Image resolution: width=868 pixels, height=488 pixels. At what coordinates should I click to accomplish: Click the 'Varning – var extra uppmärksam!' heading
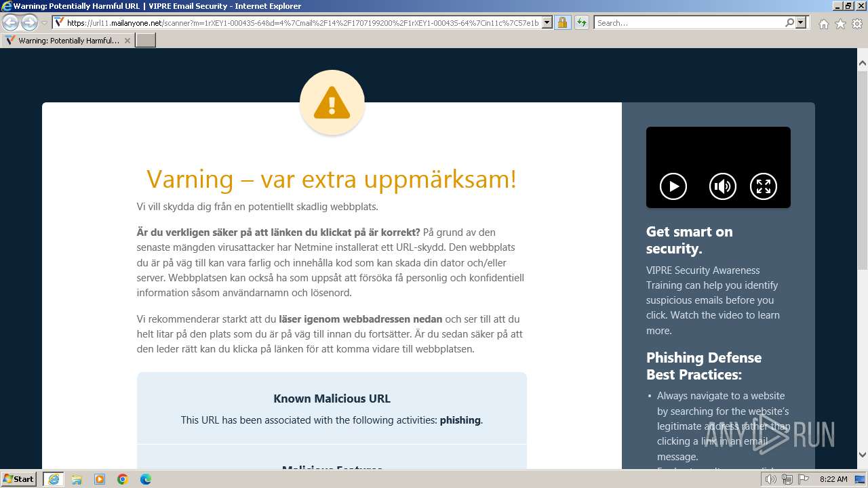[332, 179]
